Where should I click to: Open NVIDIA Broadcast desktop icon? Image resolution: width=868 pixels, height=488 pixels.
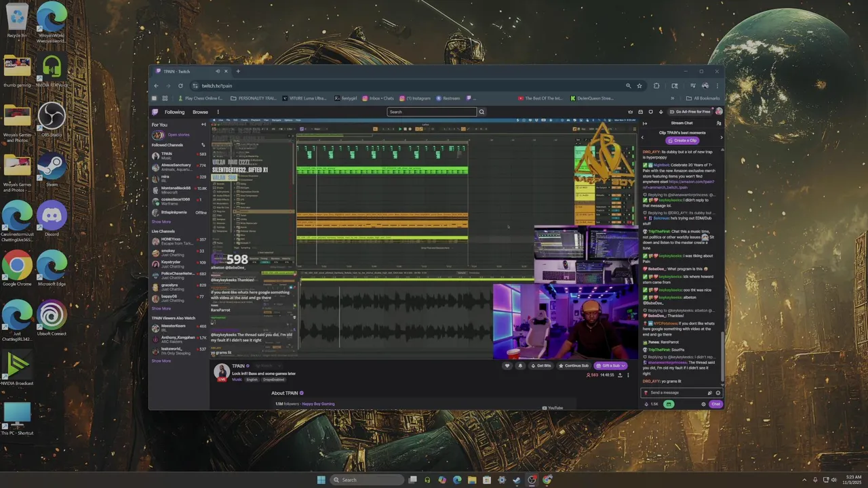(17, 367)
